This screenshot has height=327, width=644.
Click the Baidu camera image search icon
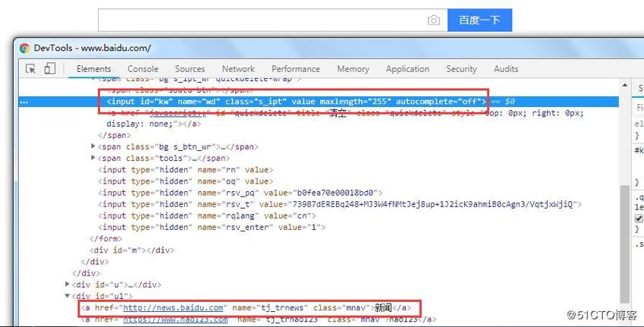pos(434,20)
